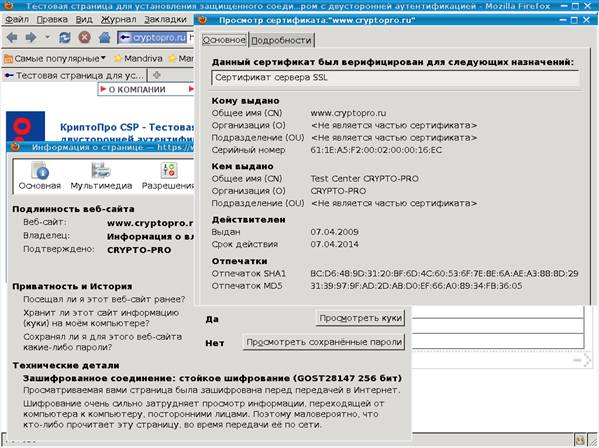Click the SHA1 fingerprint value
Screen dimensions: 599x448
click(x=444, y=274)
